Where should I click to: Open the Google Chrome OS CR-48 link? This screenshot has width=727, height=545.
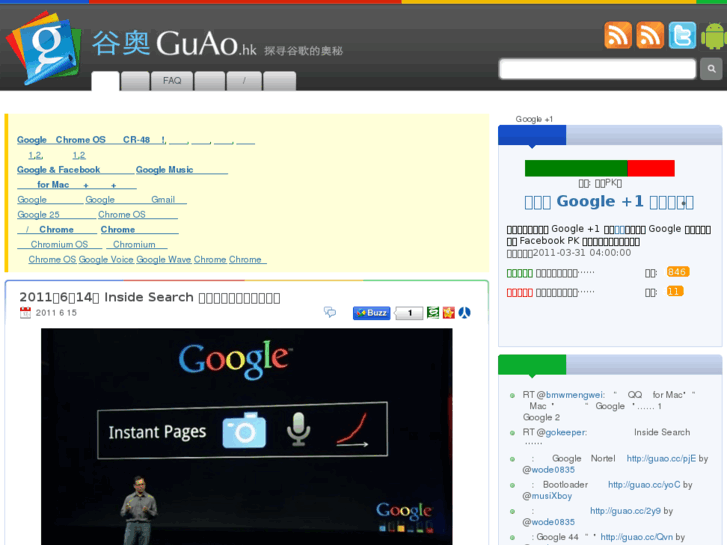tap(91, 140)
